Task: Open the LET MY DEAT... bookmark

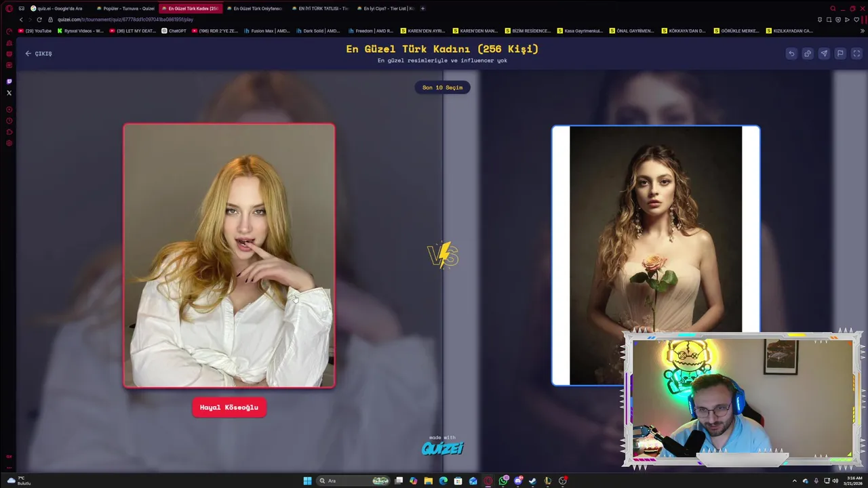Action: 133,30
